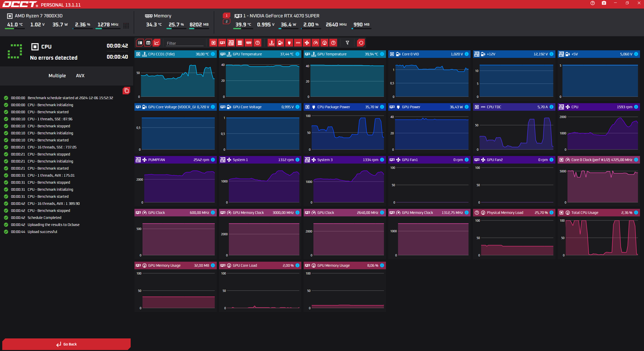Image resolution: width=644 pixels, height=351 pixels.
Task: Switch to graph view mode
Action: click(157, 43)
